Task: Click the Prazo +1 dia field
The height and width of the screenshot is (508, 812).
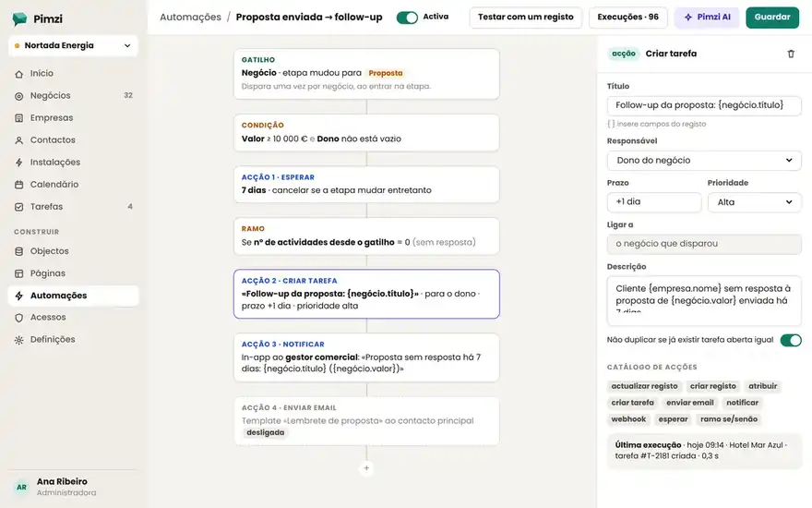Action: click(x=654, y=202)
